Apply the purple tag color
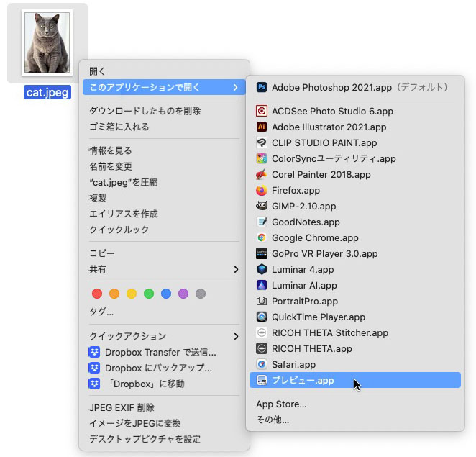The image size is (476, 457). tap(183, 294)
